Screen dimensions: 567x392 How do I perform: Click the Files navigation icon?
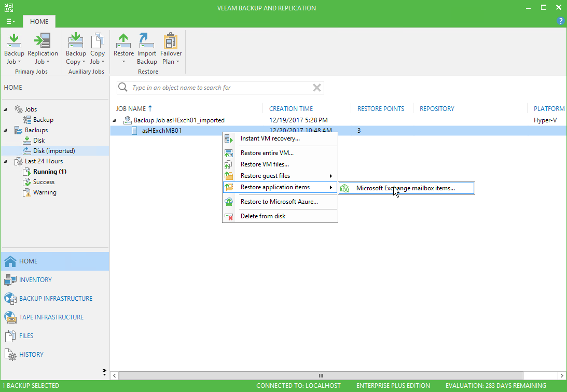tap(10, 335)
